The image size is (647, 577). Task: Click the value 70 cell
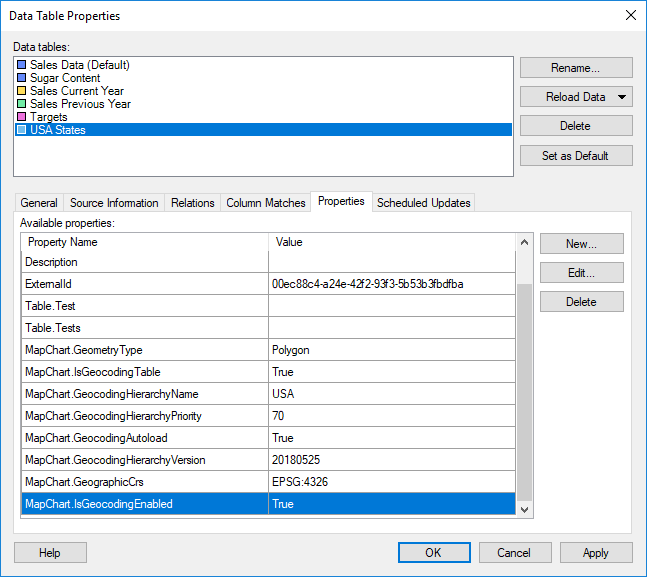[392, 416]
